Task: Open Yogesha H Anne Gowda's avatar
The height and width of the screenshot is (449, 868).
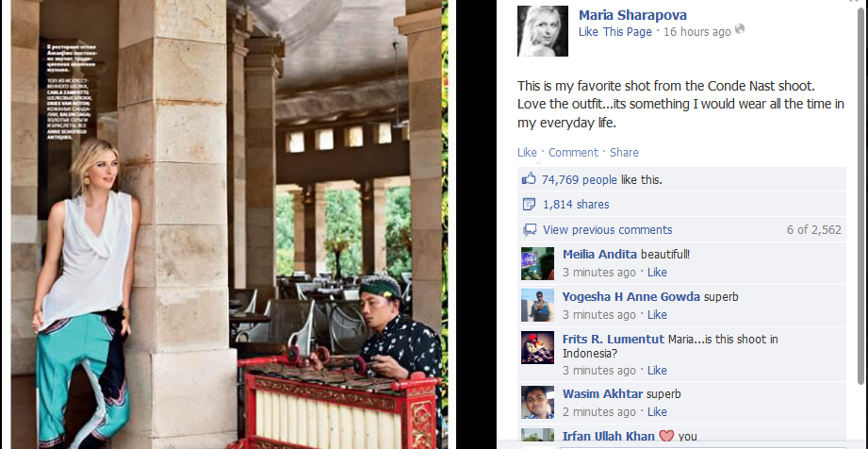Action: tap(537, 306)
